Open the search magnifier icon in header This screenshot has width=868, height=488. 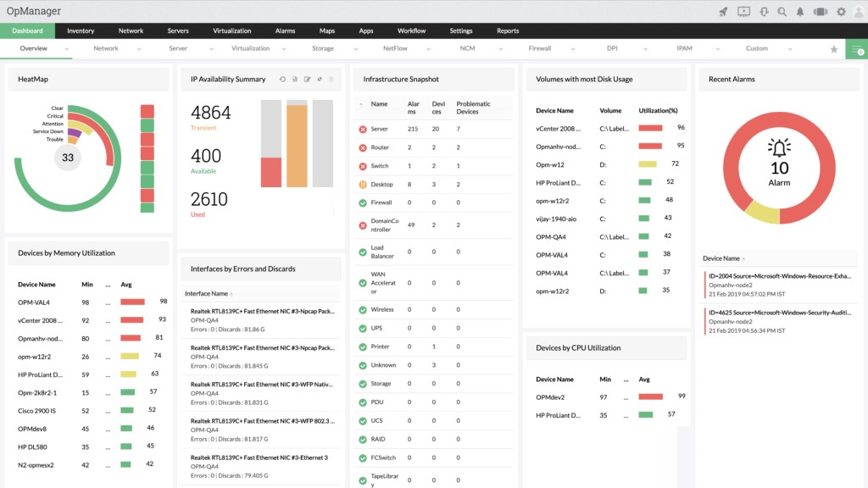[782, 12]
